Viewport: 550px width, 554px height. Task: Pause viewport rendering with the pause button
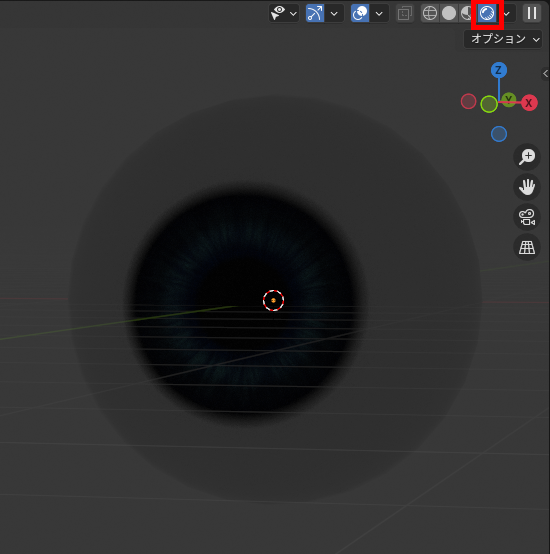(532, 13)
